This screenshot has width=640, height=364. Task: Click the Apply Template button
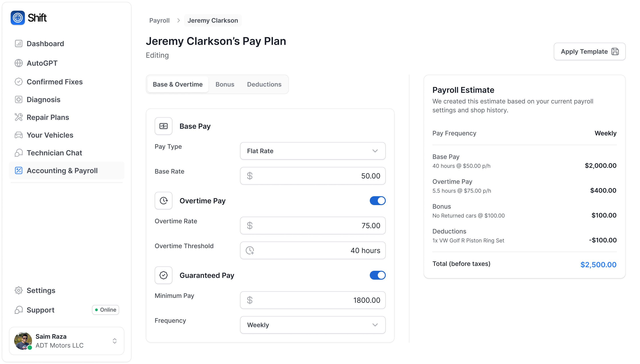click(x=589, y=51)
